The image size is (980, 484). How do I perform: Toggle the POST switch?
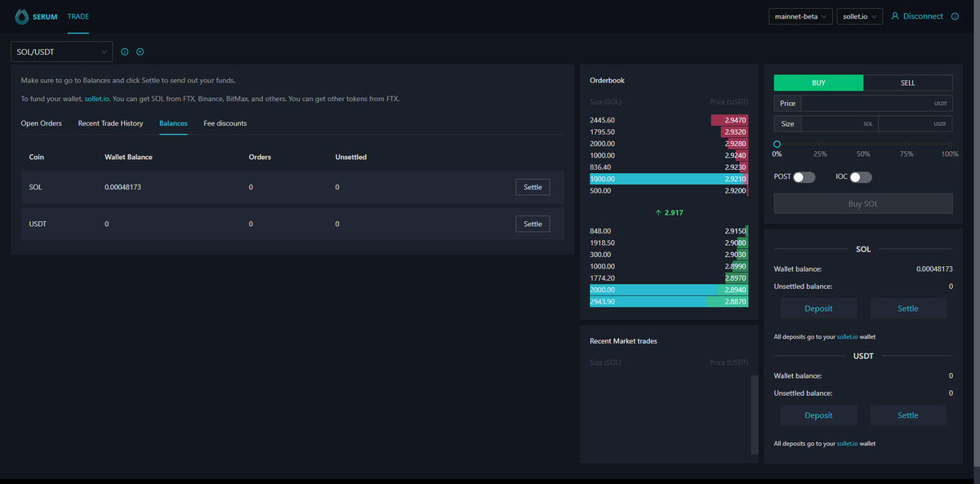(804, 177)
